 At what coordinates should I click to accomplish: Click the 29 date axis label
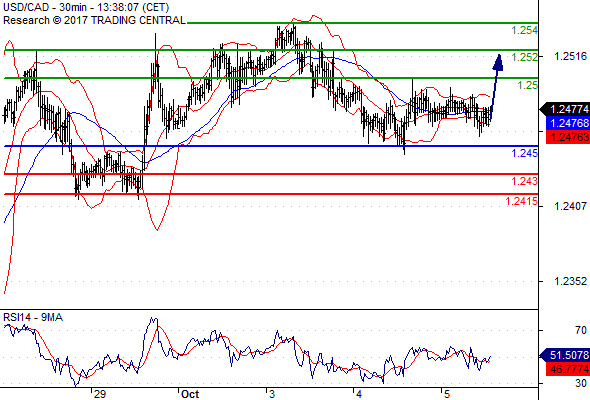pyautogui.click(x=100, y=394)
